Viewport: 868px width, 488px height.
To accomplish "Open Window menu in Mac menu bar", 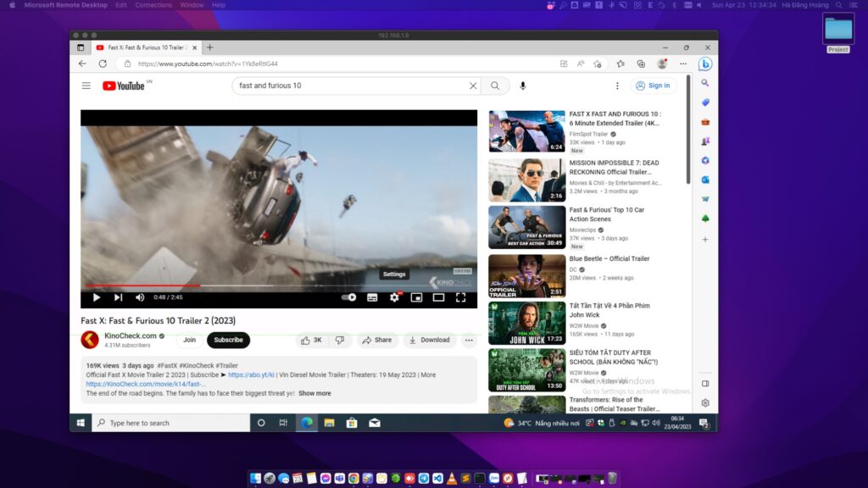I will click(x=192, y=5).
